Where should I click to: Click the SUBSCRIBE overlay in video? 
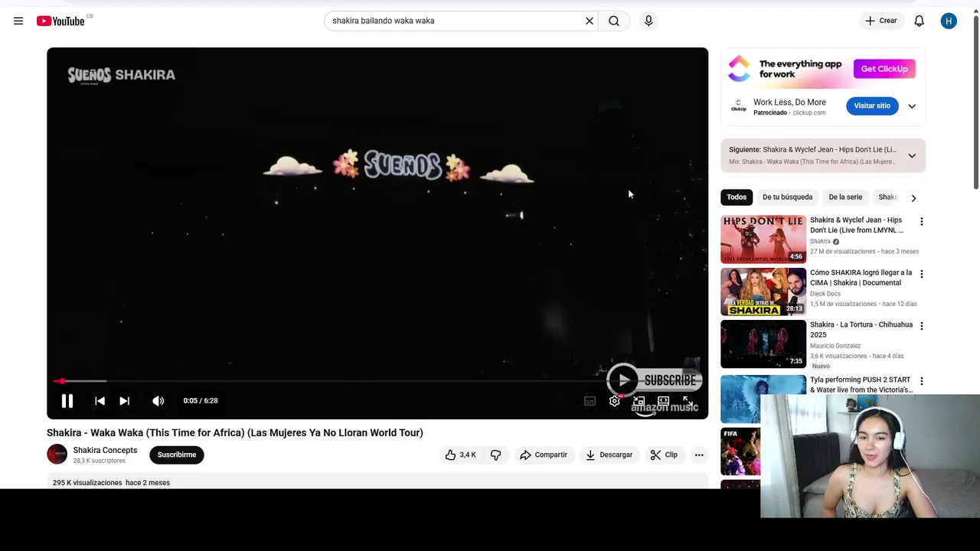click(x=655, y=380)
